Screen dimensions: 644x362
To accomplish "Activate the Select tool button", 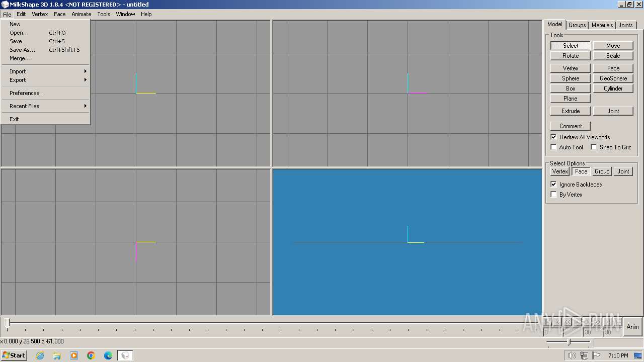I will [571, 46].
